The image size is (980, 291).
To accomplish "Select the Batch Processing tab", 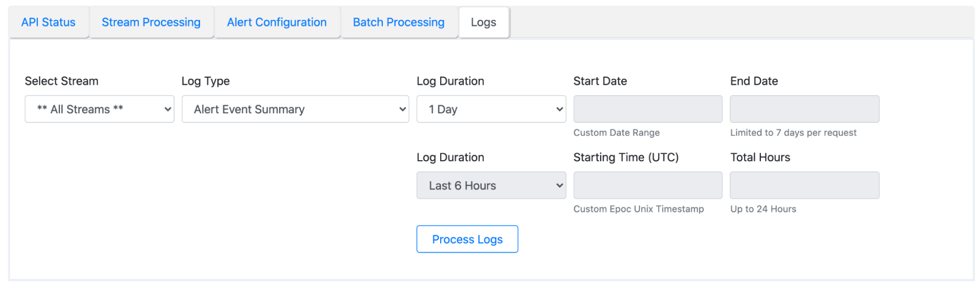I will coord(399,23).
